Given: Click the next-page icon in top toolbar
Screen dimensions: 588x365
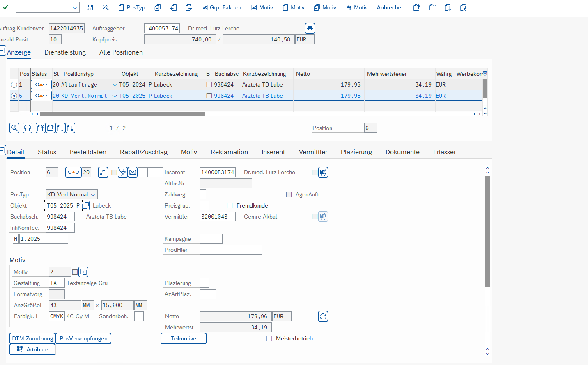Looking at the screenshot, I should coord(448,7).
